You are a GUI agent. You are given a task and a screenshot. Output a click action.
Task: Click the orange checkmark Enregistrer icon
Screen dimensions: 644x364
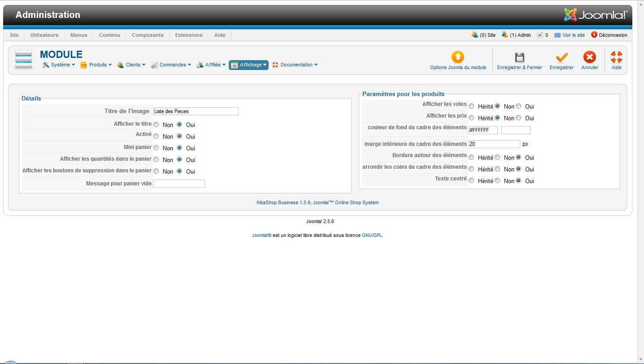coord(561,57)
